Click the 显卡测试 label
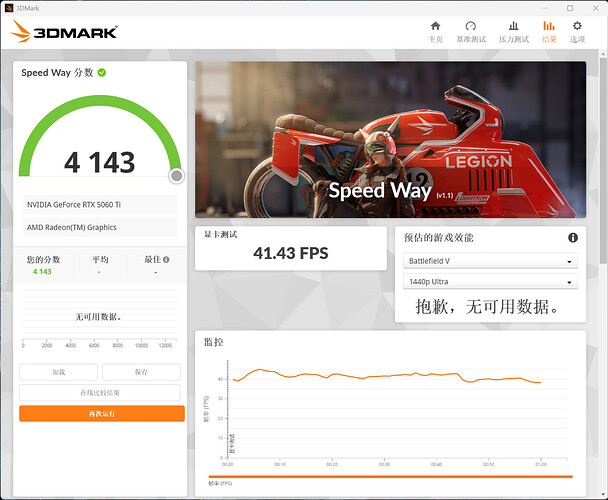 click(220, 234)
